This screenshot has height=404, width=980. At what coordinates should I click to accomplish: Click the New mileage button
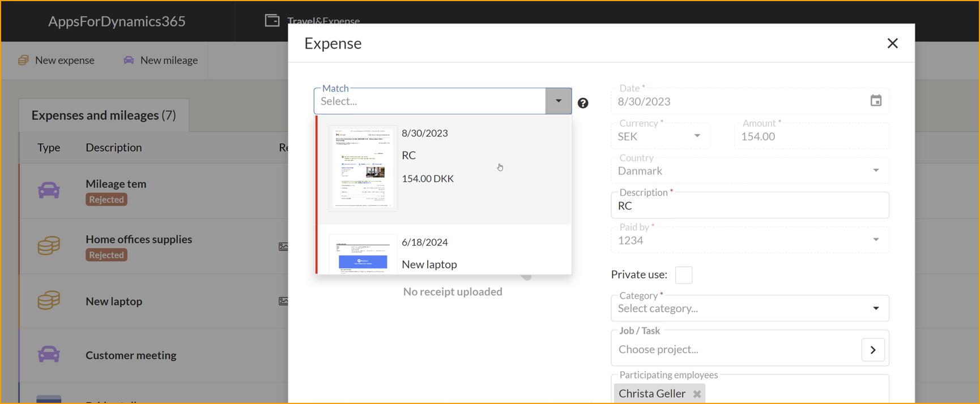pos(161,60)
